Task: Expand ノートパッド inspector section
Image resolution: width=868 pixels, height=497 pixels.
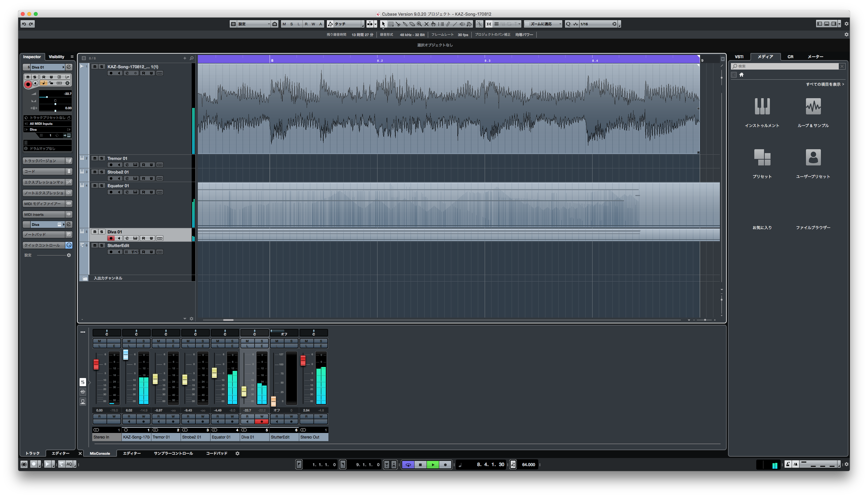Action: coord(47,234)
